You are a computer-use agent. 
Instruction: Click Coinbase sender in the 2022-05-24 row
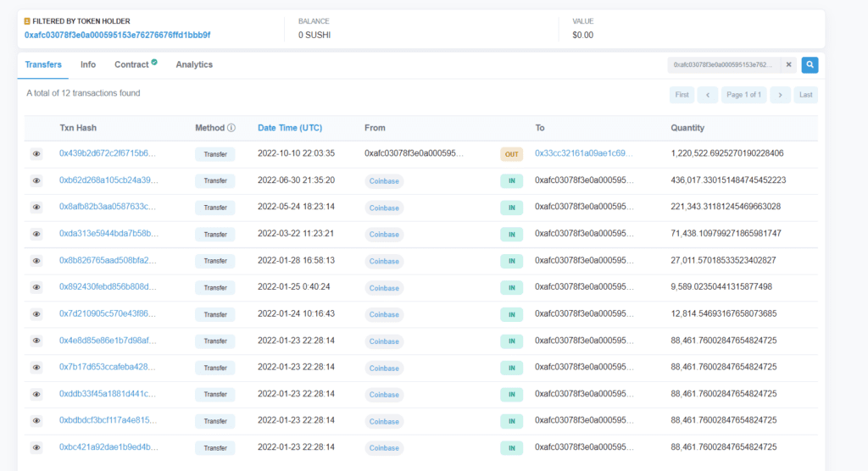point(384,208)
